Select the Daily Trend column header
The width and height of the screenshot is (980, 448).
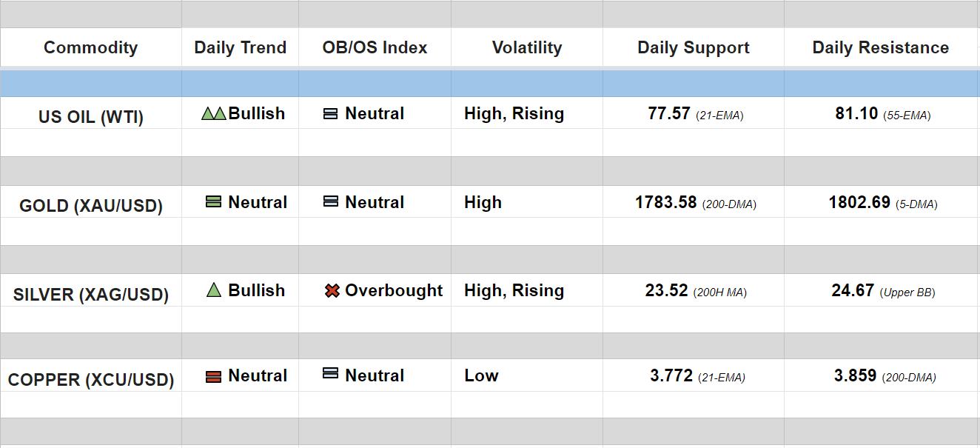240,48
